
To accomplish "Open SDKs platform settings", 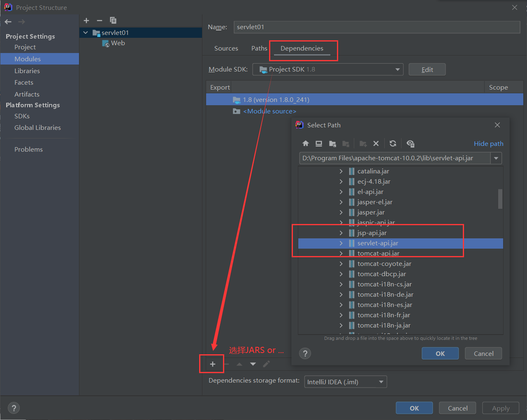I will pyautogui.click(x=22, y=116).
